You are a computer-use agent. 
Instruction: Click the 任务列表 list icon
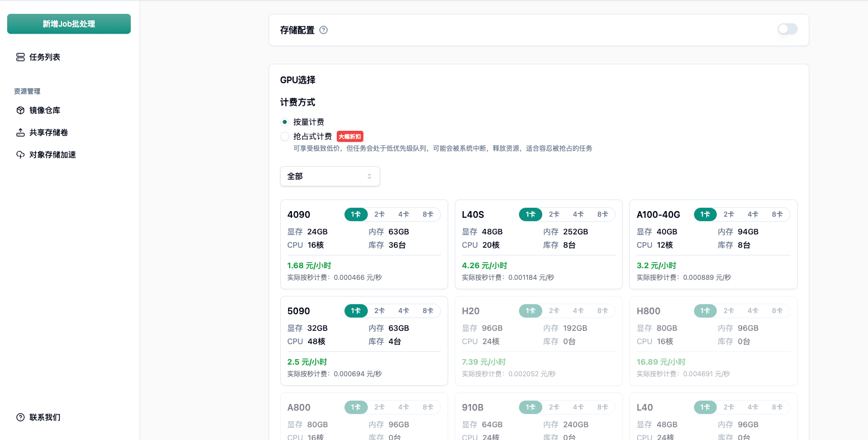click(20, 57)
